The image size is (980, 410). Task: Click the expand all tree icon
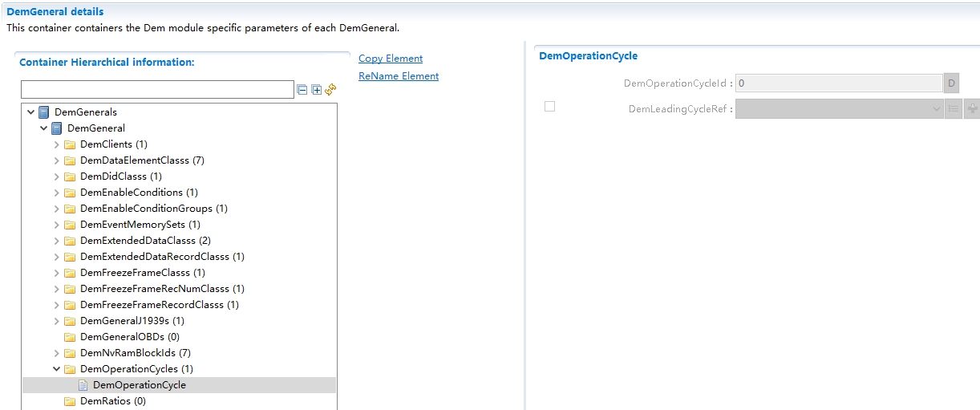pyautogui.click(x=316, y=90)
